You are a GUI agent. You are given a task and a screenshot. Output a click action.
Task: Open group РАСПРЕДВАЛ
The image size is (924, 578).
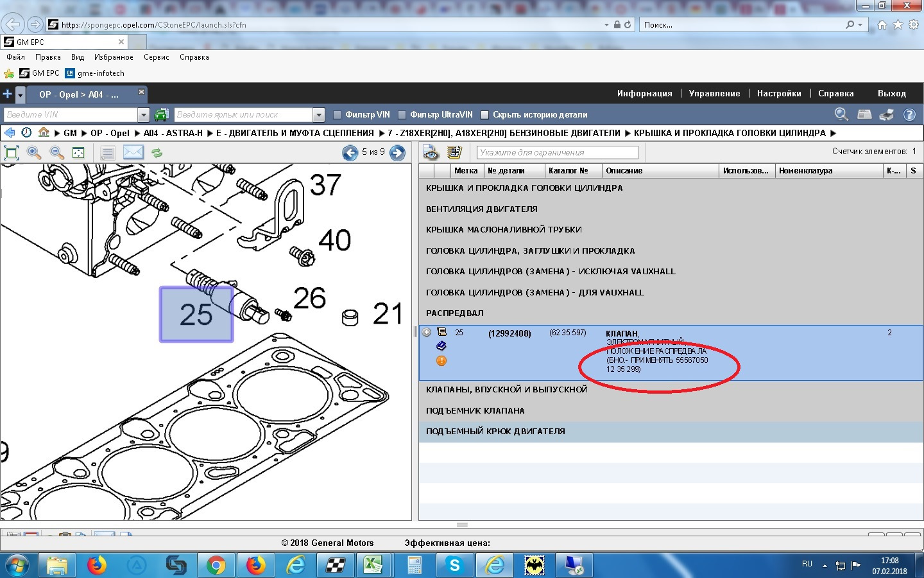455,313
